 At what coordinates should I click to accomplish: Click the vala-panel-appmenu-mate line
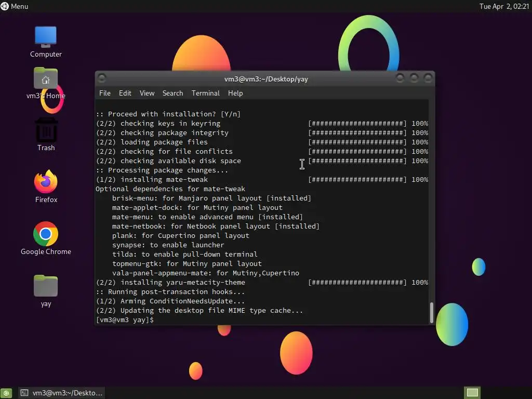click(x=206, y=273)
